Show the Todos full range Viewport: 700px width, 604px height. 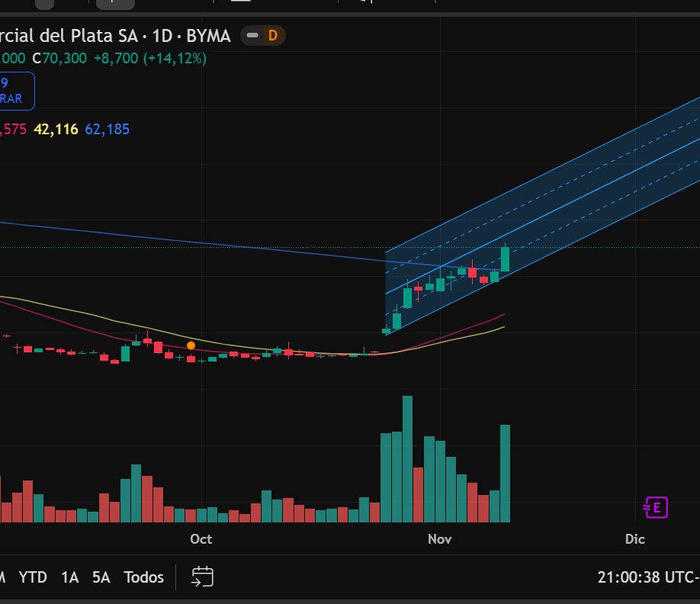click(x=143, y=577)
